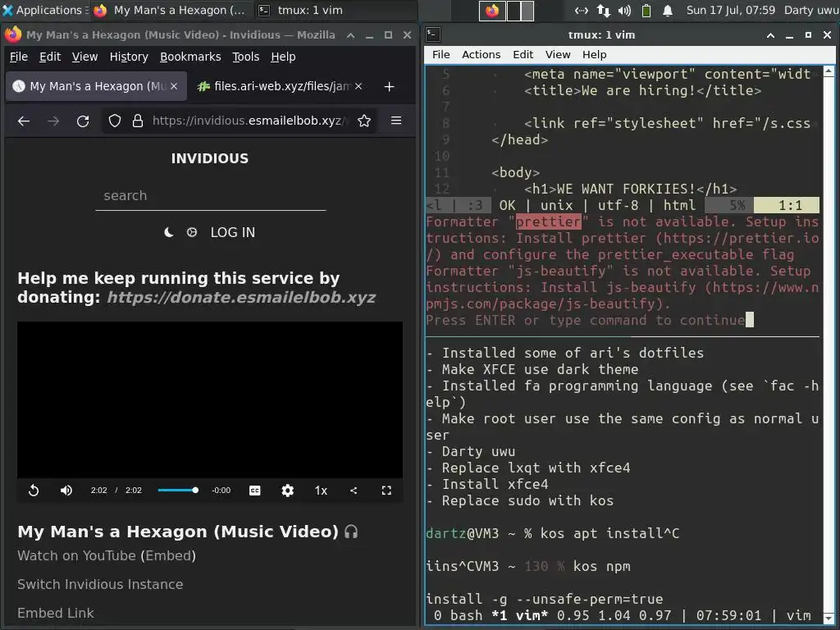Open the donate.esmailelbob.xyz link
Viewport: 840px width, 630px height.
(x=241, y=297)
